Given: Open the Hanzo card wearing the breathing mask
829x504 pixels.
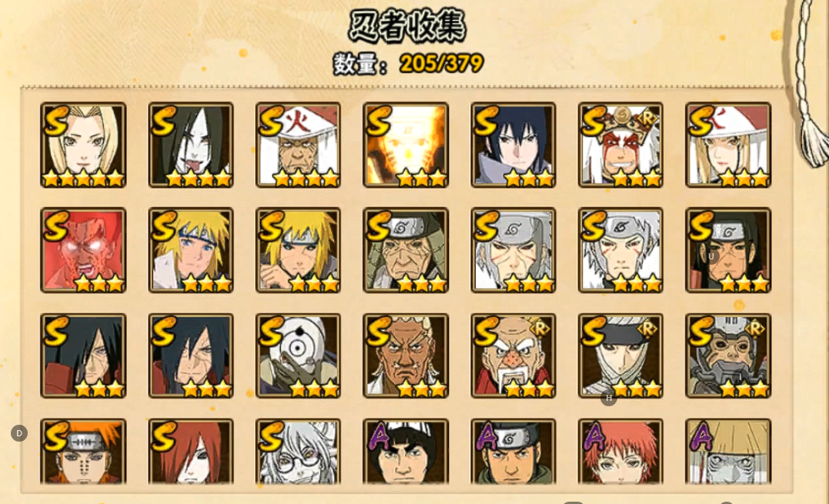Looking at the screenshot, I should (x=728, y=355).
